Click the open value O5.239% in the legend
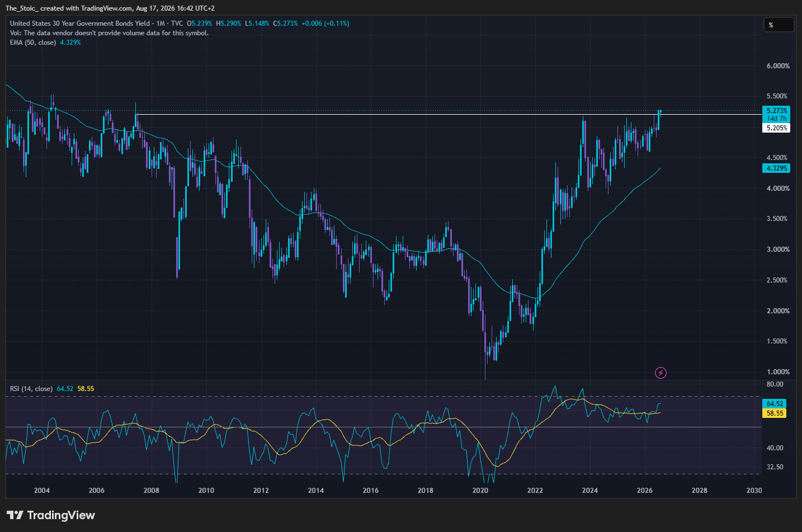 click(x=200, y=23)
